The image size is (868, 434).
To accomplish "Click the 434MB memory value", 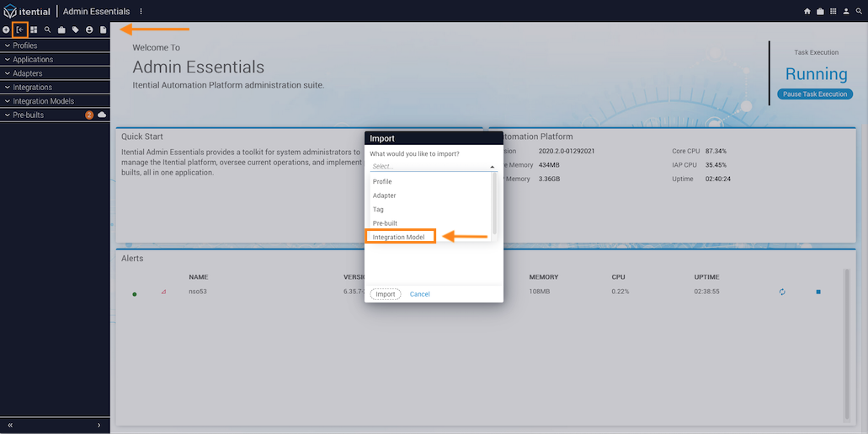I will coord(549,164).
